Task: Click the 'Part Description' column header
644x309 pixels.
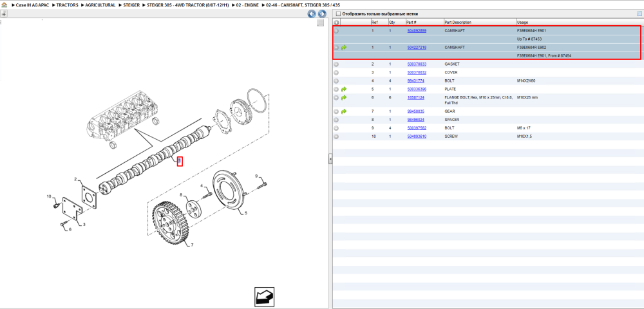Action: [458, 22]
